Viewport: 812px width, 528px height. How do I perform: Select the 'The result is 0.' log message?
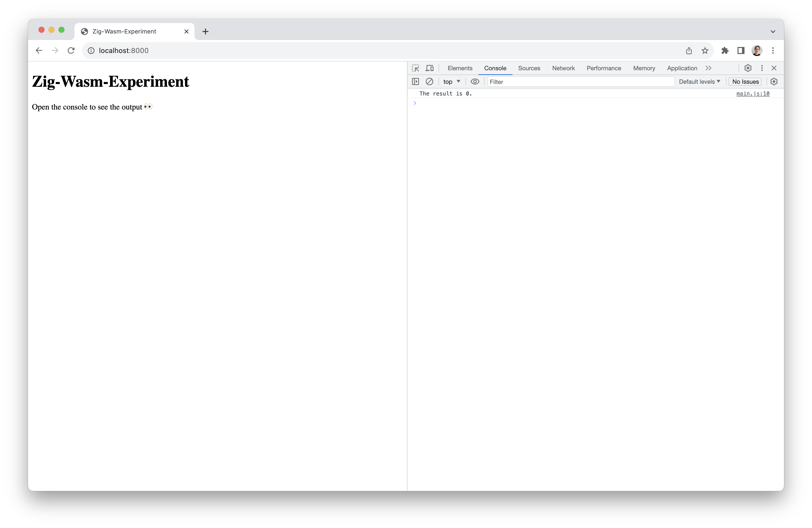(x=445, y=93)
